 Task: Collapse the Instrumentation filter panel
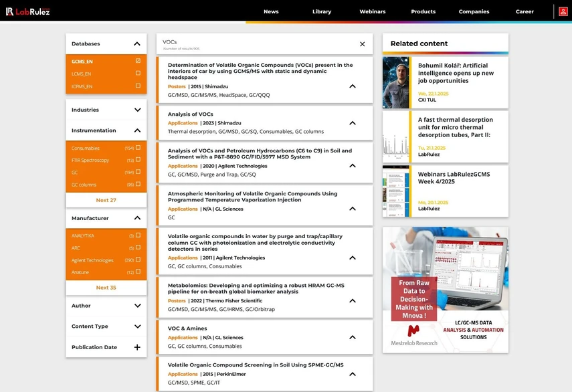(137, 130)
